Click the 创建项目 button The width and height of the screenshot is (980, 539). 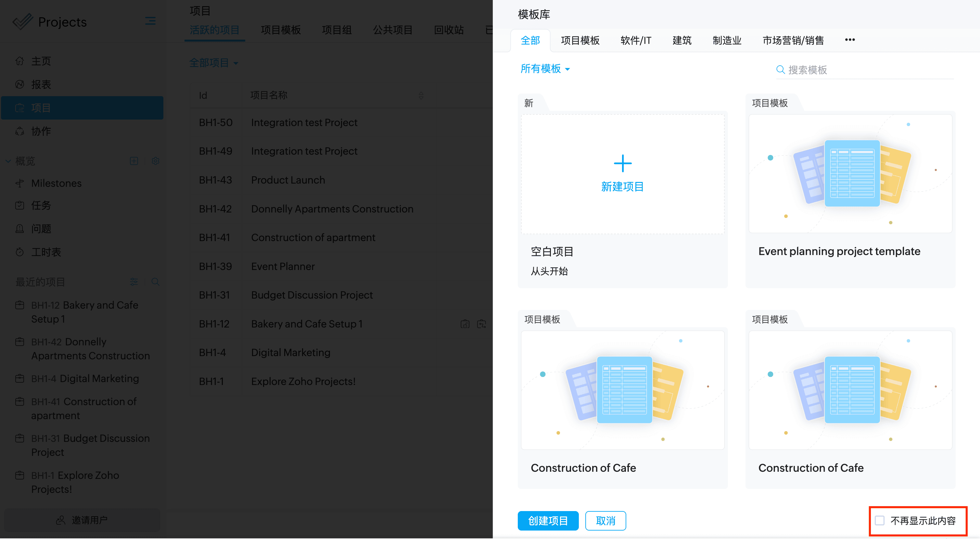point(548,520)
